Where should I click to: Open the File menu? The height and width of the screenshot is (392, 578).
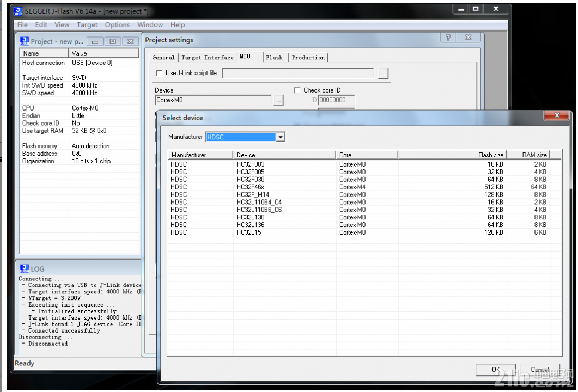[22, 24]
